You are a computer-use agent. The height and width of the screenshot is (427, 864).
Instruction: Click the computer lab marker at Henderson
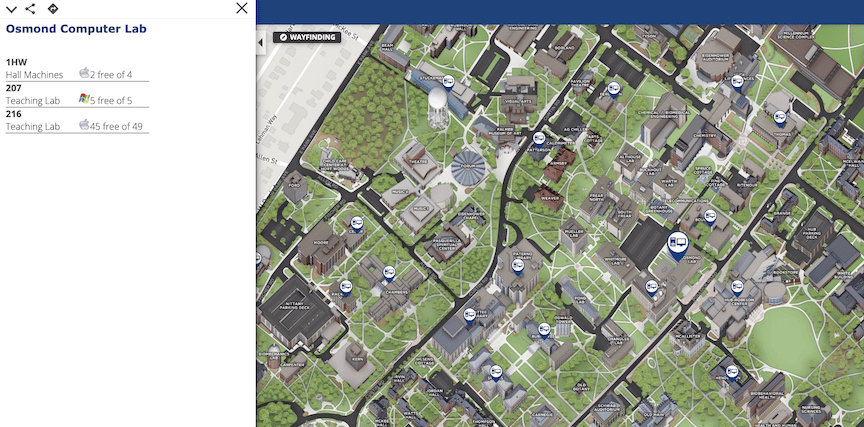pos(732,372)
